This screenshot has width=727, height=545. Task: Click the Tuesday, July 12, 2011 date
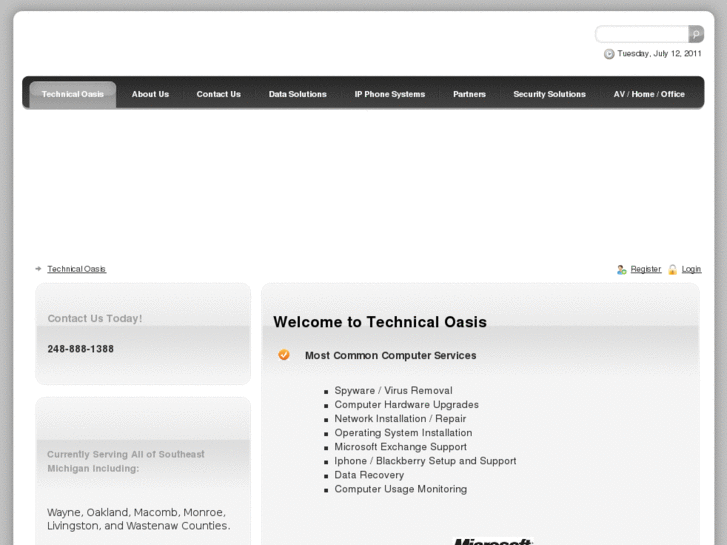[659, 54]
